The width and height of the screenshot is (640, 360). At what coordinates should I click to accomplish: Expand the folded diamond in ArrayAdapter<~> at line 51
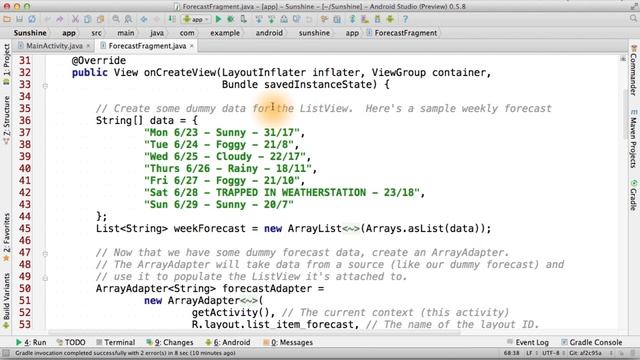pyautogui.click(x=249, y=301)
